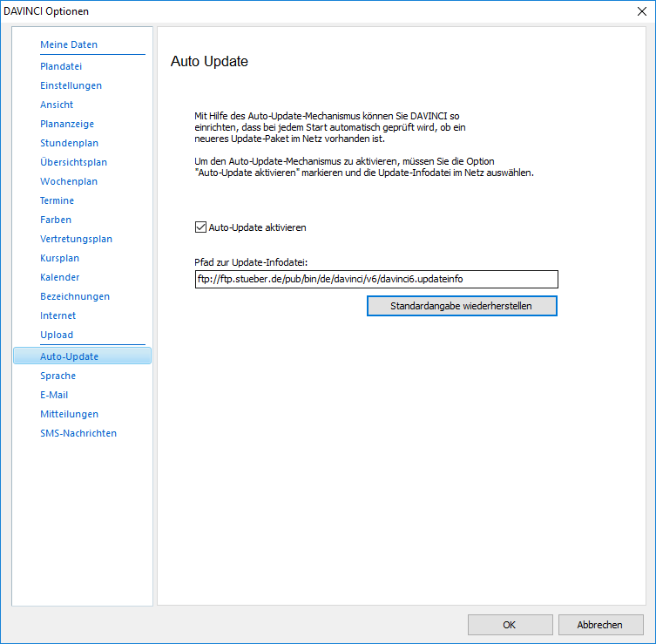Click Standardangabe wiederherstellen button

coord(462,306)
